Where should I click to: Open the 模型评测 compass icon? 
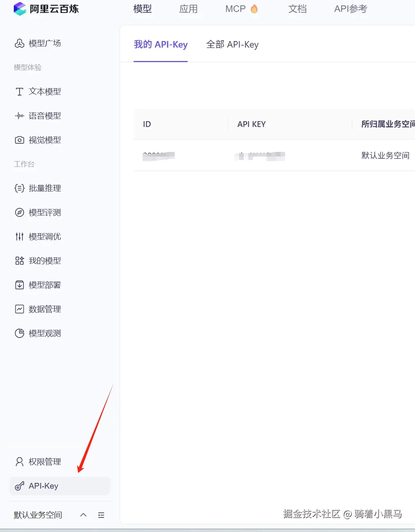[20, 212]
